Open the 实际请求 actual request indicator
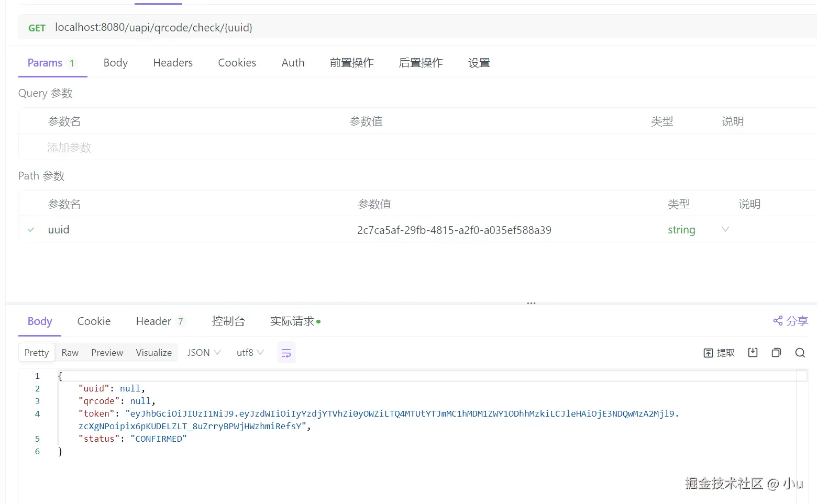Screen dimensions: 817x504 (292, 321)
